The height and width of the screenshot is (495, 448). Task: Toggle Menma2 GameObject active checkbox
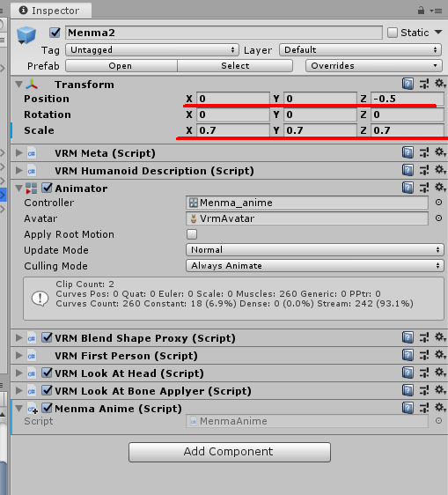coord(55,33)
